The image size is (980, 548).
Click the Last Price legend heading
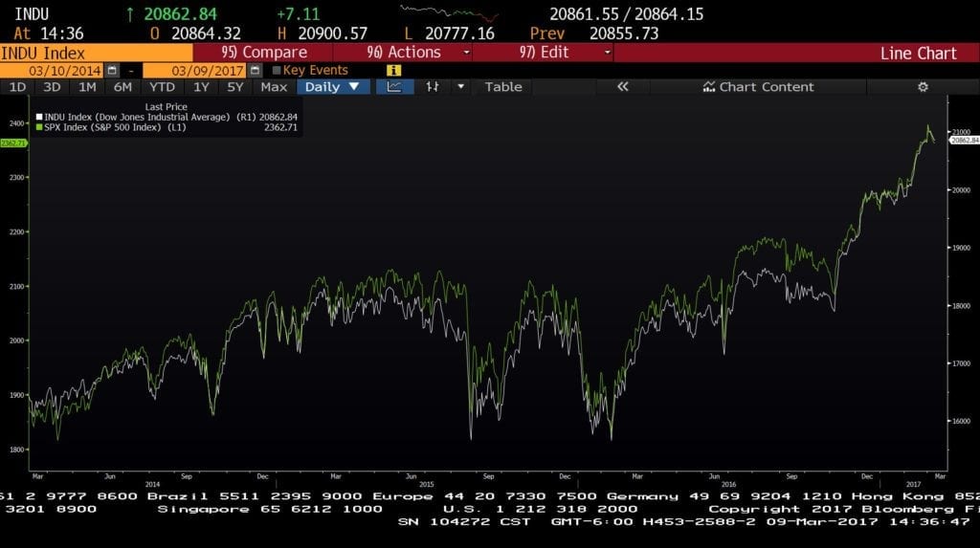[x=166, y=107]
